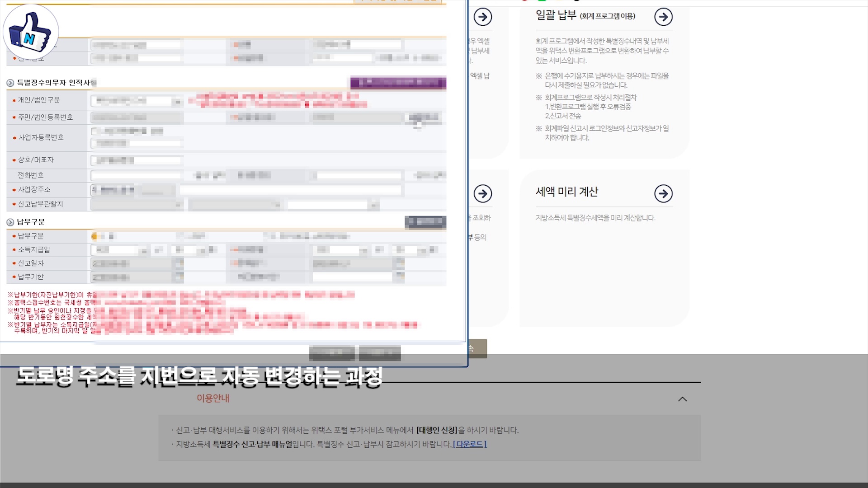Click the arrow icon for 일괄 납부
Viewport: 868px width, 488px height.
pos(663,17)
